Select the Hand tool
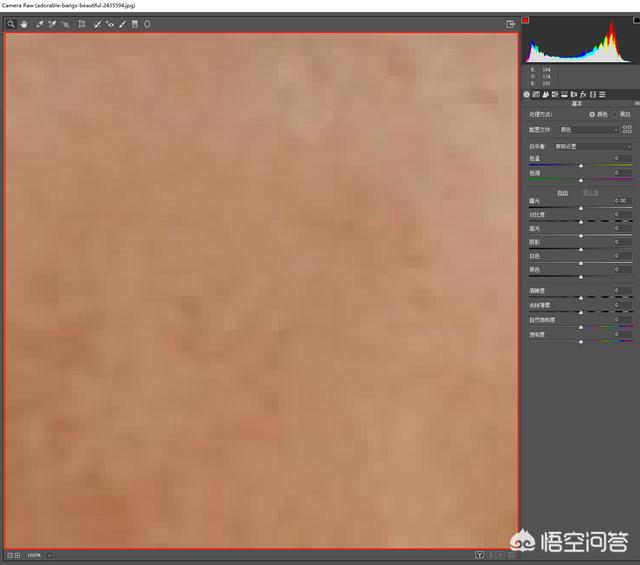This screenshot has height=565, width=640. pos(24,24)
